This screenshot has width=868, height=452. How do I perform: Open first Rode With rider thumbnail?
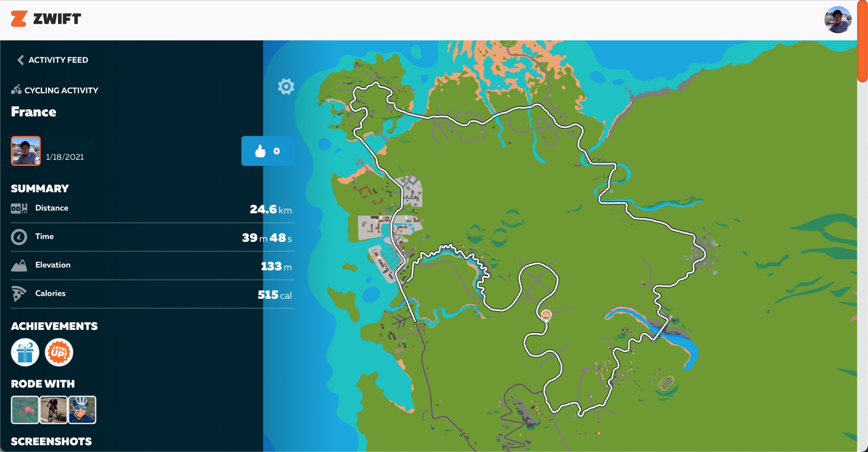pos(25,410)
